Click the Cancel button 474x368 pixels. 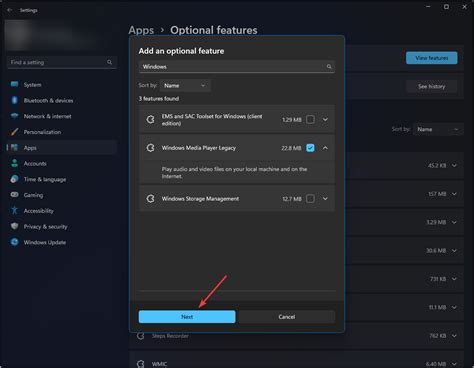[x=287, y=317]
